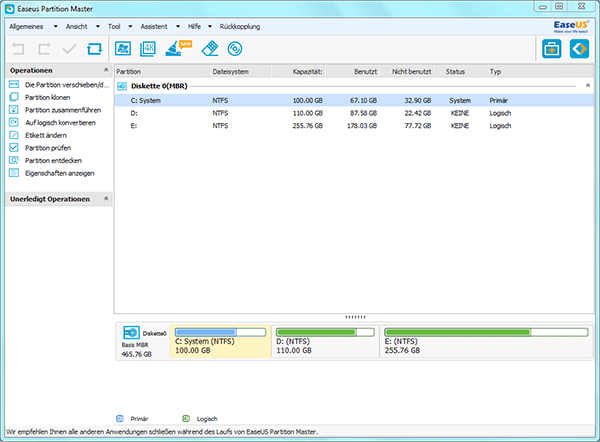600x442 pixels.
Task: Click Etikett ändern link
Action: tap(46, 135)
